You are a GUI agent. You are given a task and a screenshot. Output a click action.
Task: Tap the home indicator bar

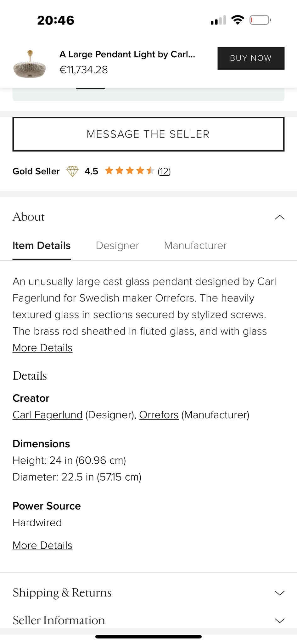pos(148,637)
